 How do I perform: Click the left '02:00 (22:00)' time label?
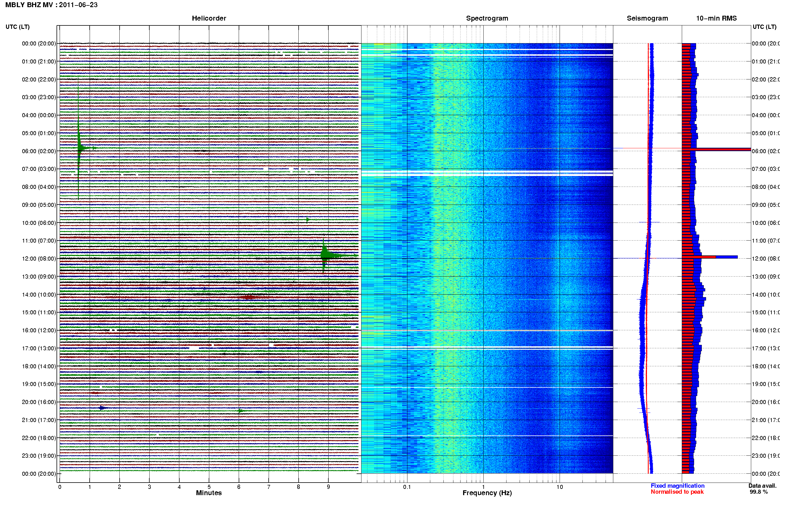point(39,79)
